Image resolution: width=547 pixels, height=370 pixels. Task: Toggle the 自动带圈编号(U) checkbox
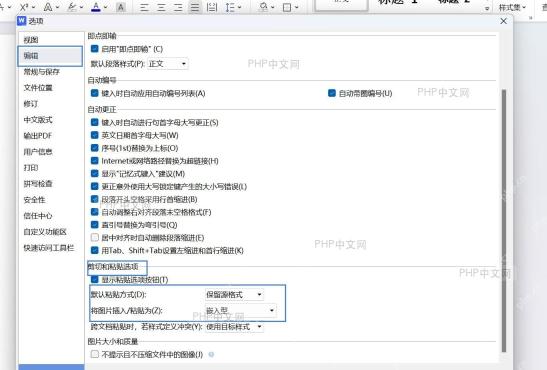coord(332,93)
